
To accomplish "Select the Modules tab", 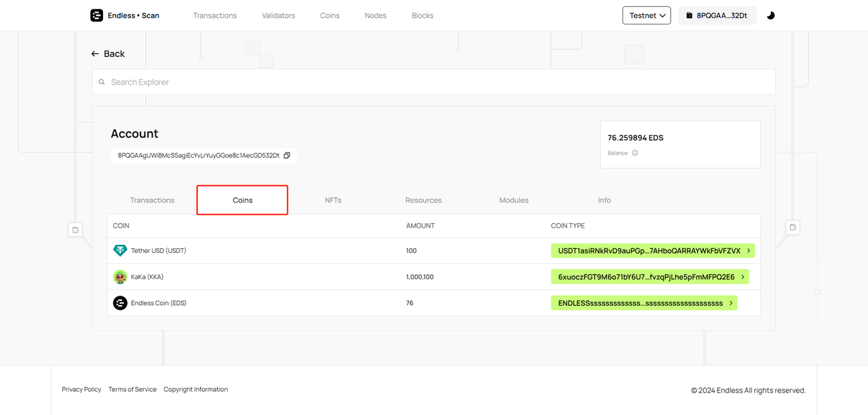I will tap(513, 200).
